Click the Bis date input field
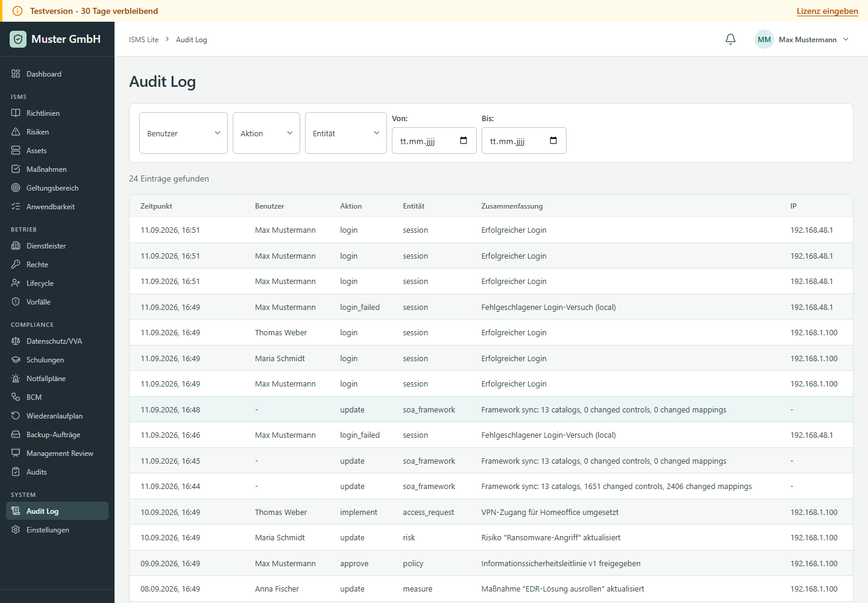868x603 pixels. click(x=524, y=140)
